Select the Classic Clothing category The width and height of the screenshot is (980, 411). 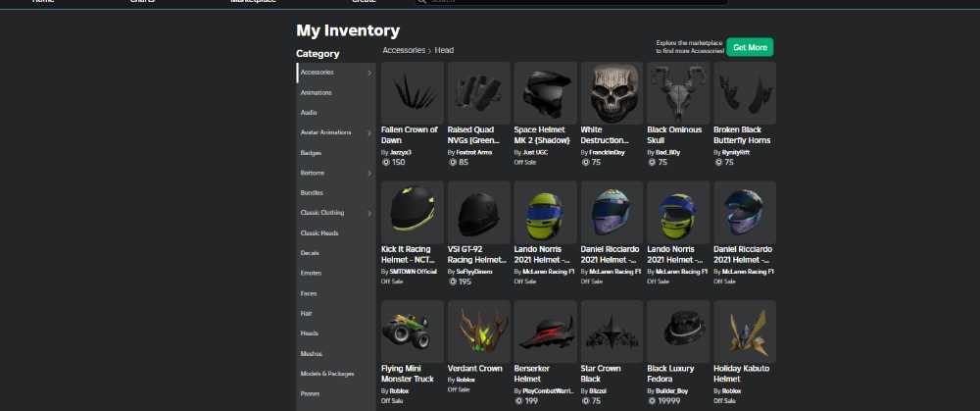point(336,213)
